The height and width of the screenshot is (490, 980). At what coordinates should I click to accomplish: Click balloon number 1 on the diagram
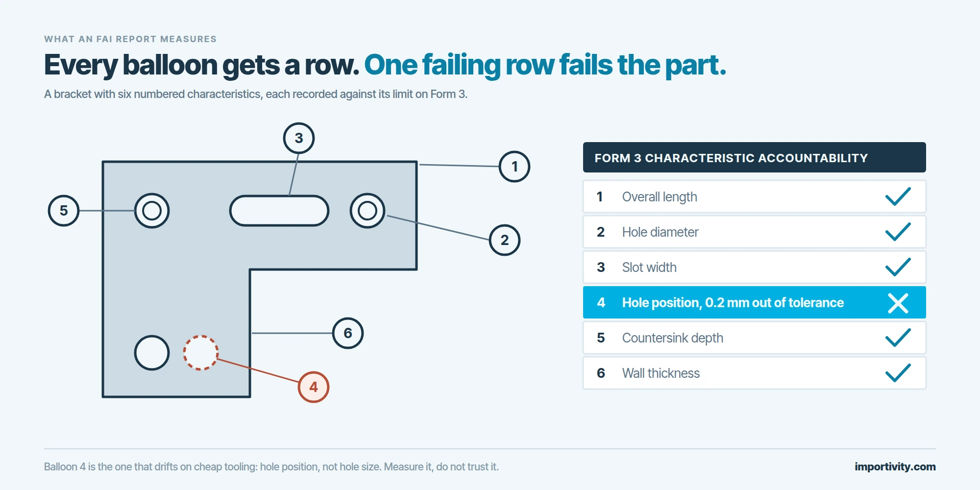pyautogui.click(x=514, y=167)
